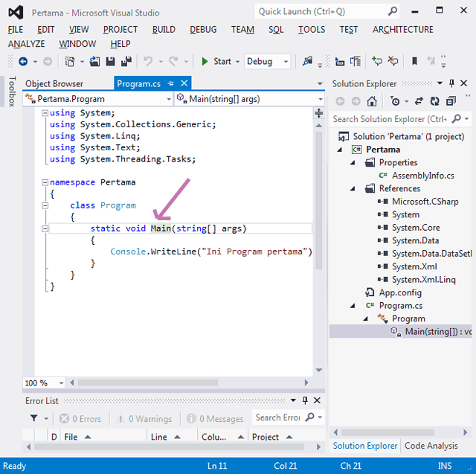476x474 pixels.
Task: Go to Solution Explorer Home
Action: click(372, 101)
